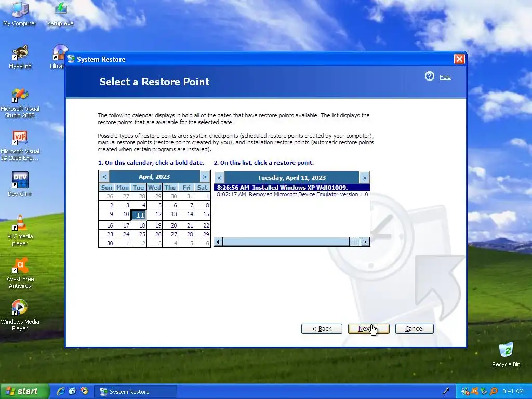Select April 30 on the calendar
Screen dimensions: 532x399
(107, 243)
